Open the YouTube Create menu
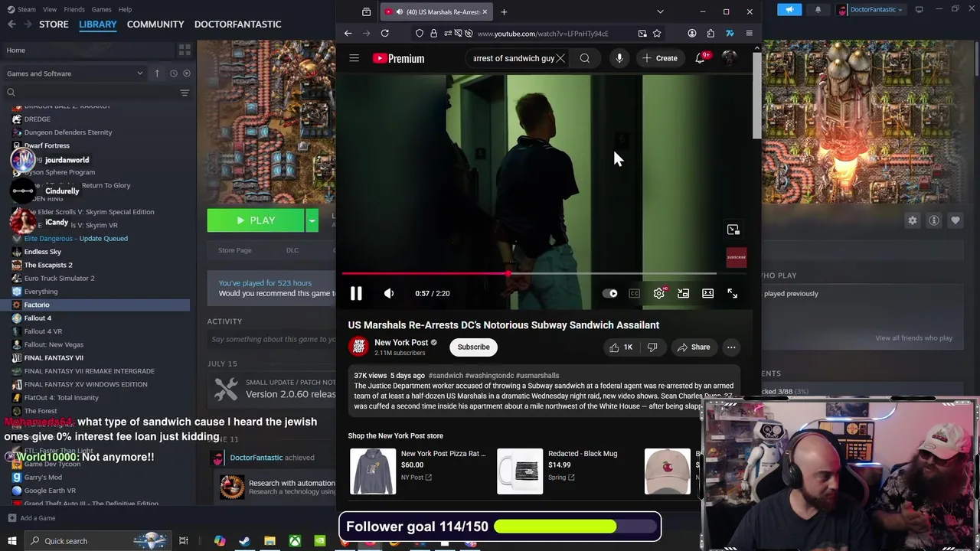This screenshot has width=980, height=551. [x=660, y=58]
